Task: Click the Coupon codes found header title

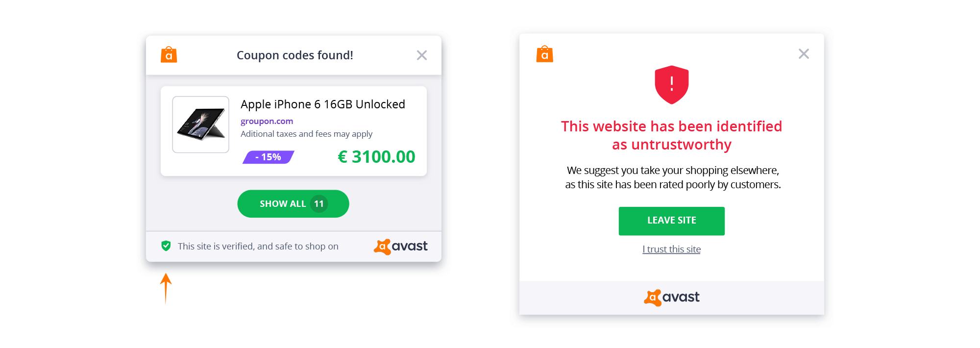Action: [295, 55]
